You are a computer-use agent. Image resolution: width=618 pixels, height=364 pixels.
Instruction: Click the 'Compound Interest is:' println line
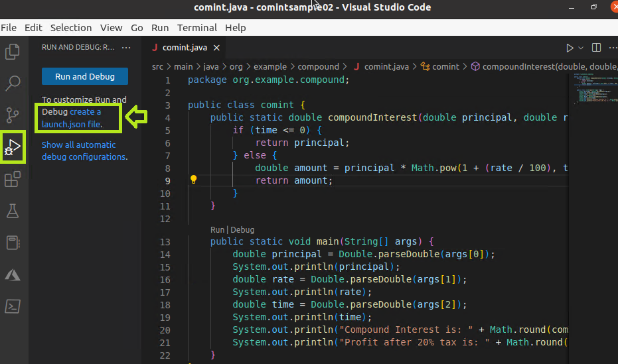pos(400,330)
